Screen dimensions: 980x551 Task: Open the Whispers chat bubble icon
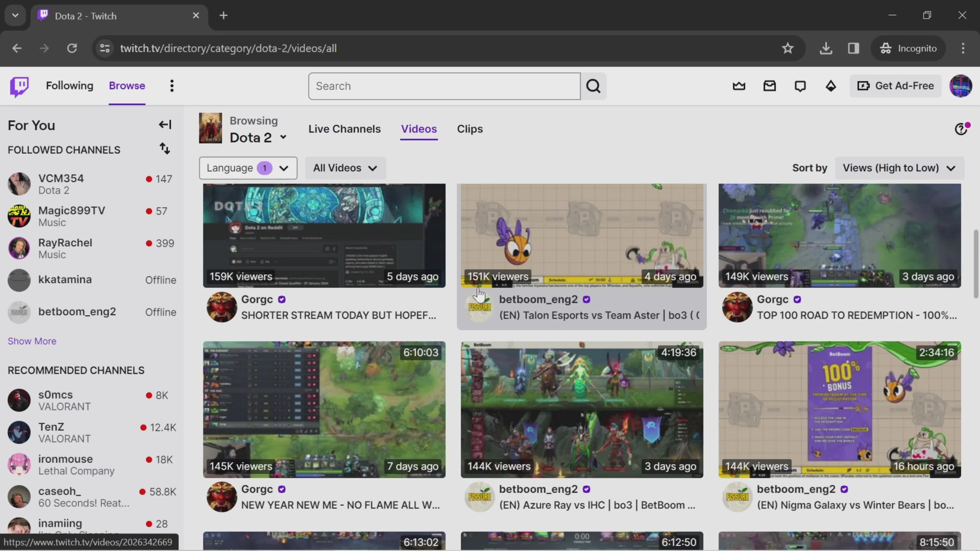point(800,86)
